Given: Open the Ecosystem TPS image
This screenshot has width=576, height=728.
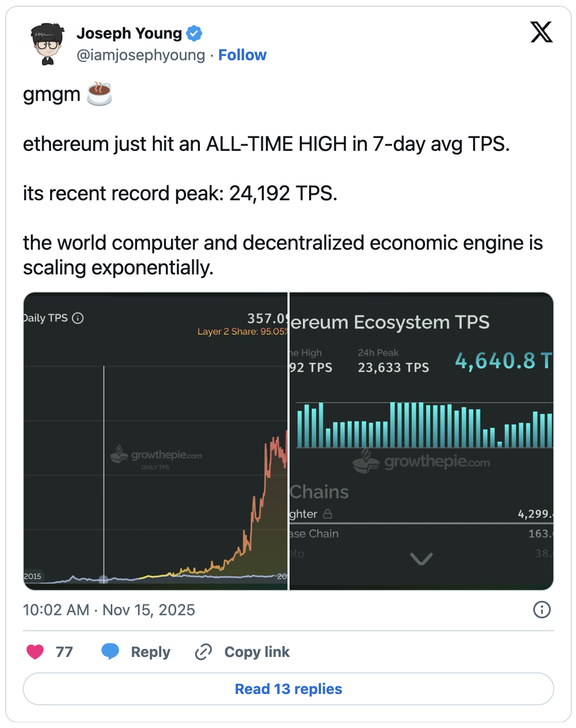Looking at the screenshot, I should pyautogui.click(x=421, y=441).
